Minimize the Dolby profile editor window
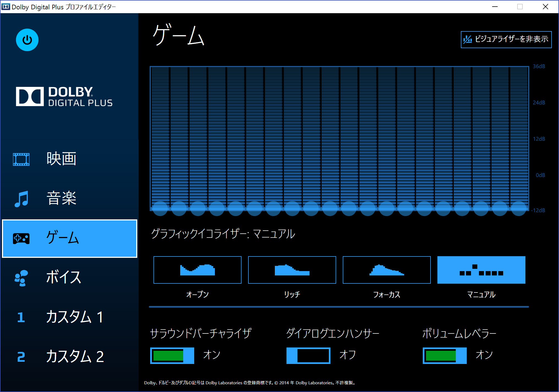This screenshot has height=392, width=559. [495, 7]
